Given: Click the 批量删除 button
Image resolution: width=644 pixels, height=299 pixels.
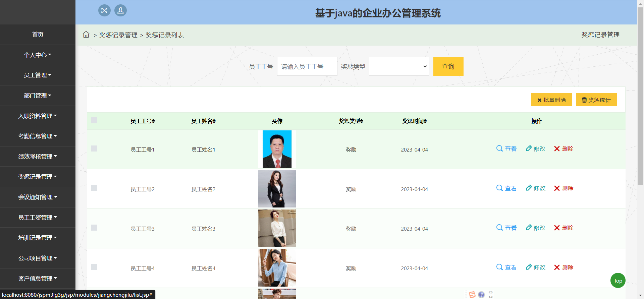Looking at the screenshot, I should 551,100.
